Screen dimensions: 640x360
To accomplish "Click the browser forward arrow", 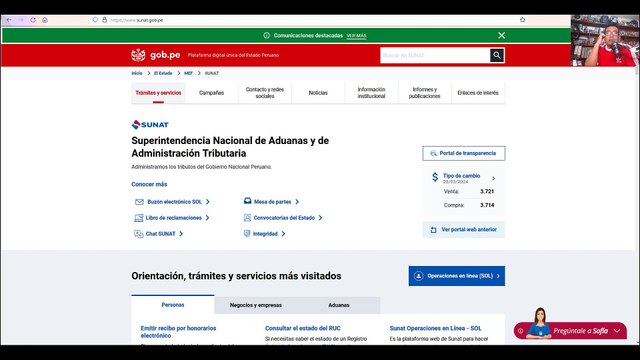I will (21, 20).
